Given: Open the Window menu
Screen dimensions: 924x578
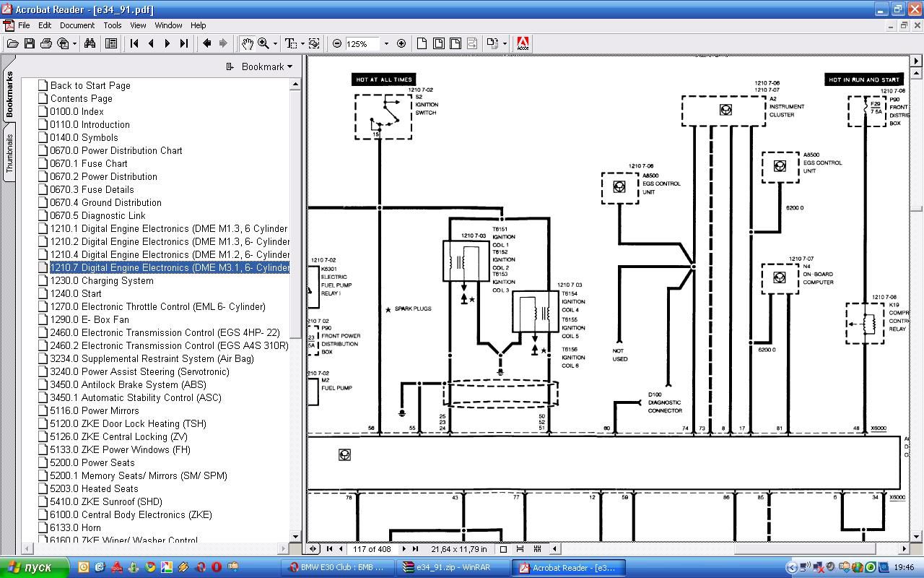Looking at the screenshot, I should coord(168,25).
